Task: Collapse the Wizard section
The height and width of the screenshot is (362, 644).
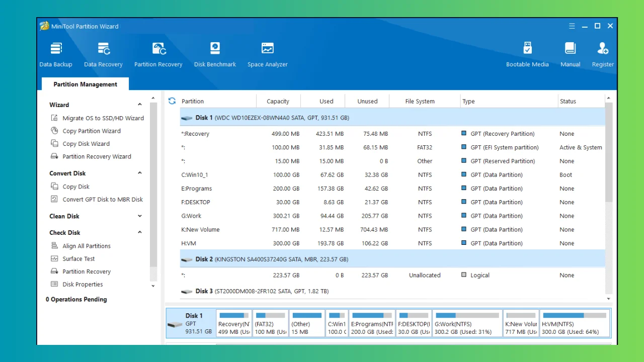Action: [140, 105]
